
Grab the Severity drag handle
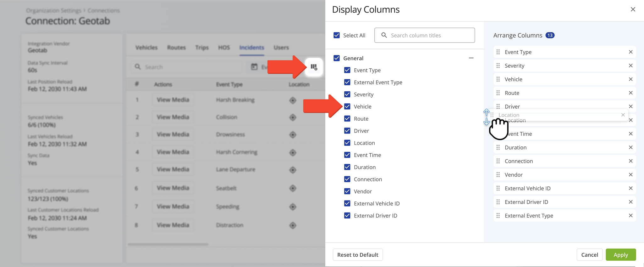tap(498, 65)
